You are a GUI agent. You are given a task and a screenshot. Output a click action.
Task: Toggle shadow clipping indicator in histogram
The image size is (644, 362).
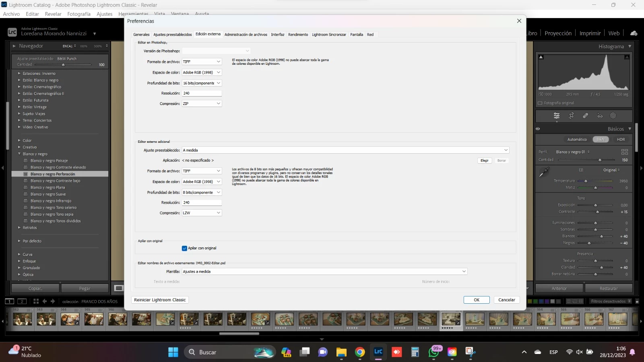coord(541,57)
